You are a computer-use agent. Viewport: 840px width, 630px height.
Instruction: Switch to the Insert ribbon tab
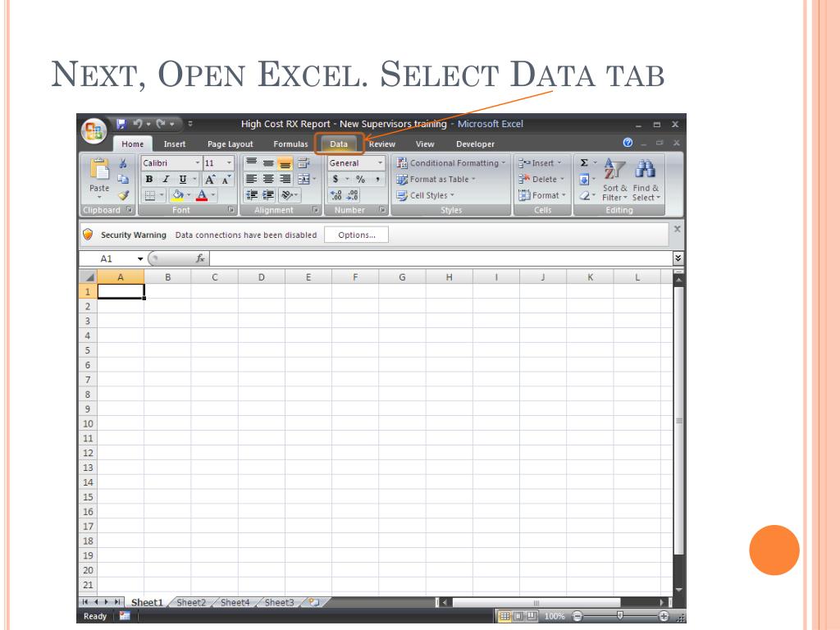pos(175,144)
